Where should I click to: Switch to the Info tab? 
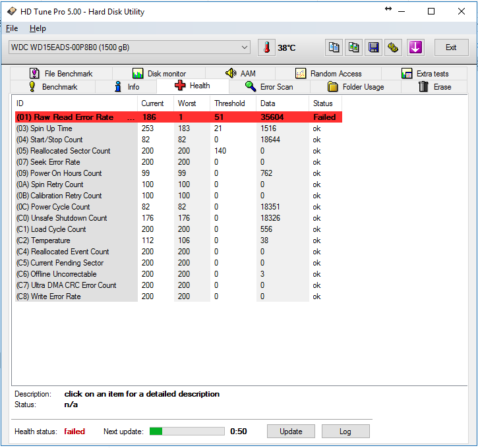(126, 87)
